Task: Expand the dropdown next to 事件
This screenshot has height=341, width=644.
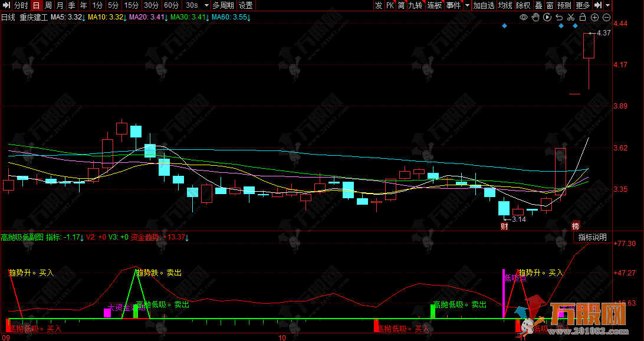Action: [x=467, y=5]
